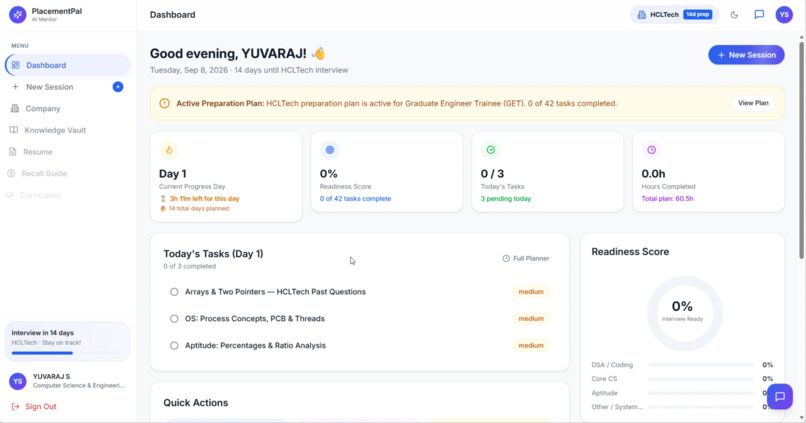
Task: Click the Dashboard grid icon in sidebar
Action: (16, 65)
